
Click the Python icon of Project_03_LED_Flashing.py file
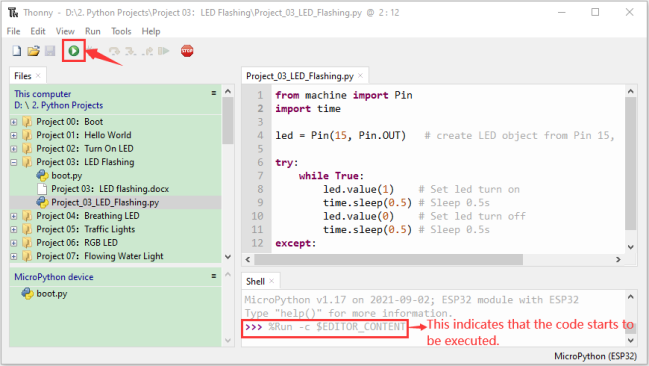[x=42, y=202]
